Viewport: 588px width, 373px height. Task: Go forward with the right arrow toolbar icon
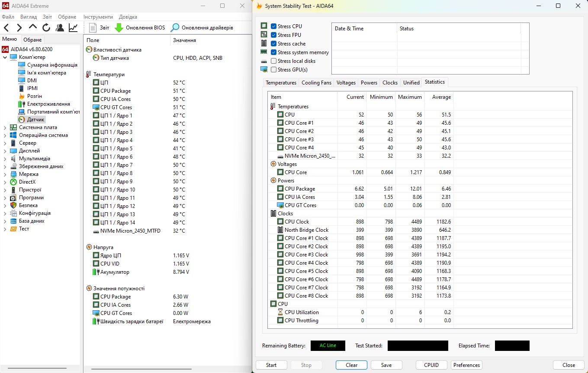[x=19, y=28]
